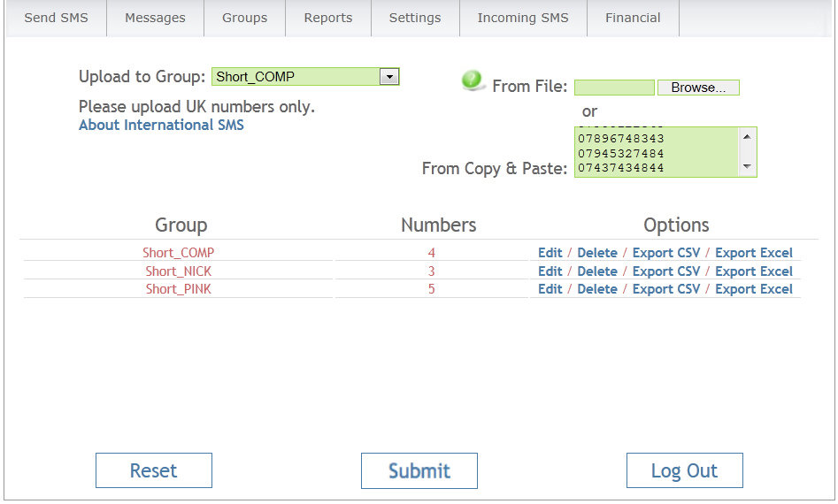Expand the Upload to Group dropdown arrow
This screenshot has width=838, height=504.
coord(389,77)
